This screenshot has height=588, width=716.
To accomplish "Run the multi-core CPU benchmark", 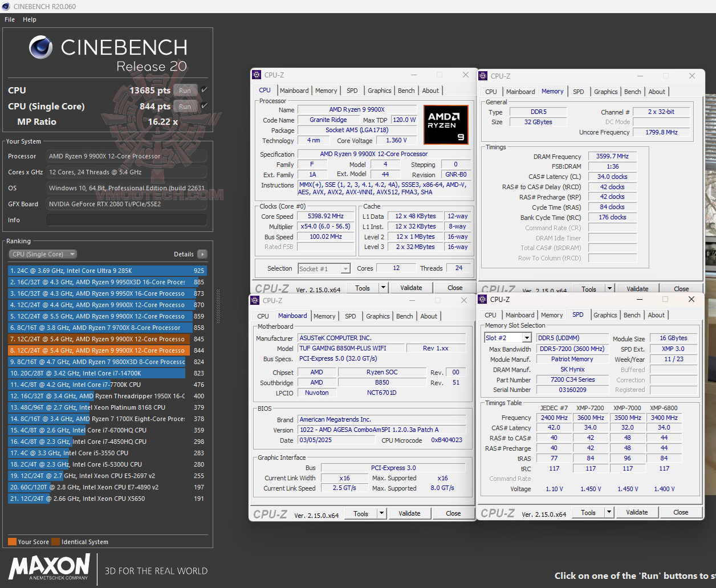I will coord(185,90).
